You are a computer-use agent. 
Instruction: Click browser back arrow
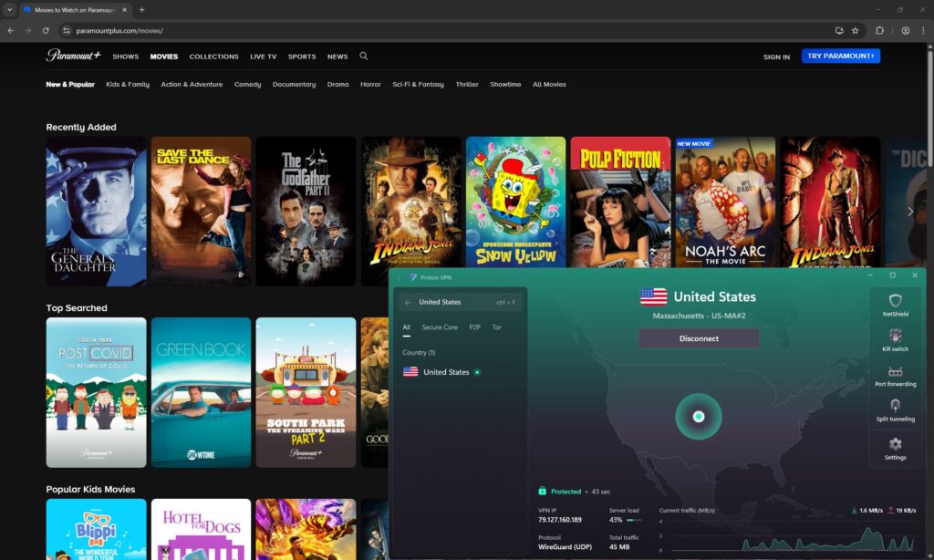11,30
